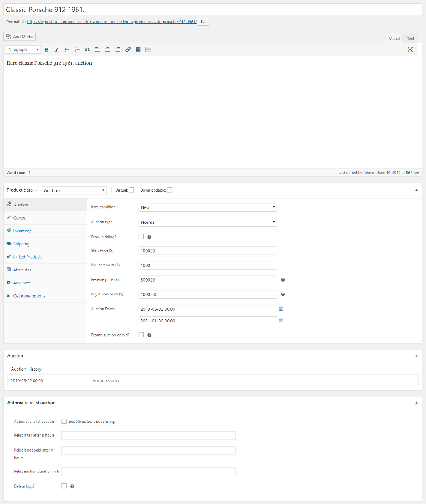
Task: Open calendar picker for auction start date
Action: point(281,309)
